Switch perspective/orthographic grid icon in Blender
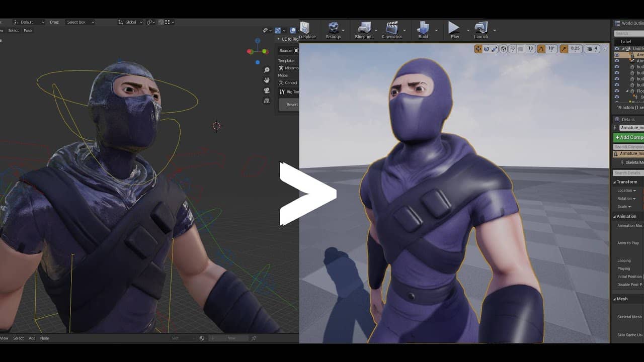Image resolution: width=644 pixels, height=362 pixels. tap(267, 101)
